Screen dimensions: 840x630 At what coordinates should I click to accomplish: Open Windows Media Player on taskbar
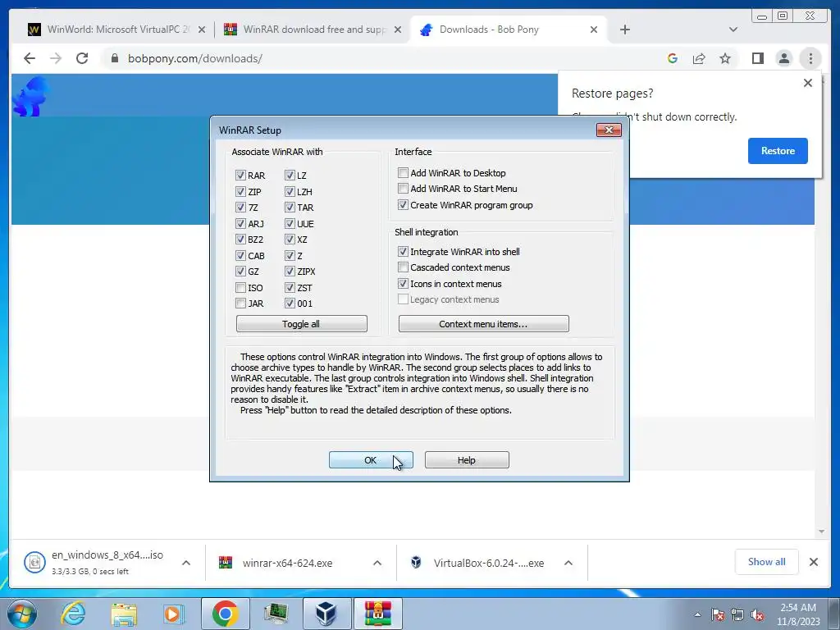point(173,614)
